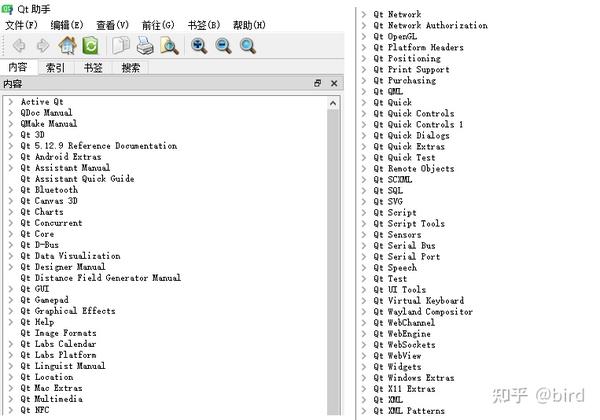Select Qt Serial Port entry
The height and width of the screenshot is (420, 600).
coord(407,256)
